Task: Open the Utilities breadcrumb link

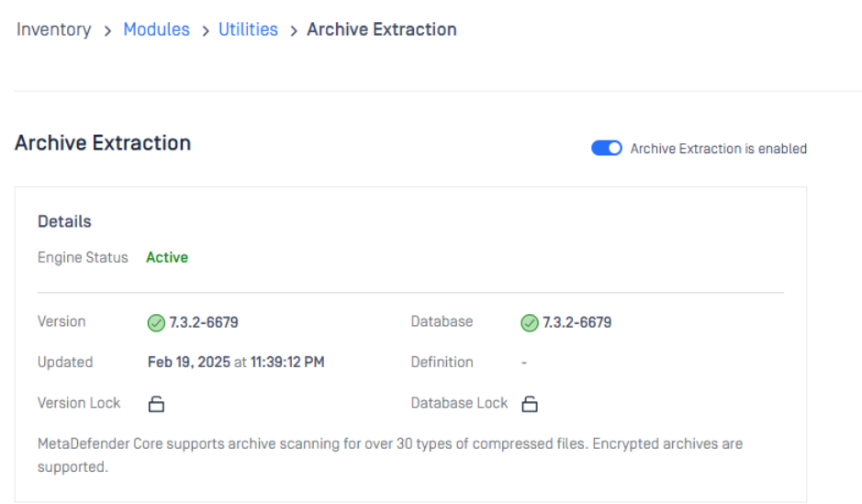Action: pos(248,29)
